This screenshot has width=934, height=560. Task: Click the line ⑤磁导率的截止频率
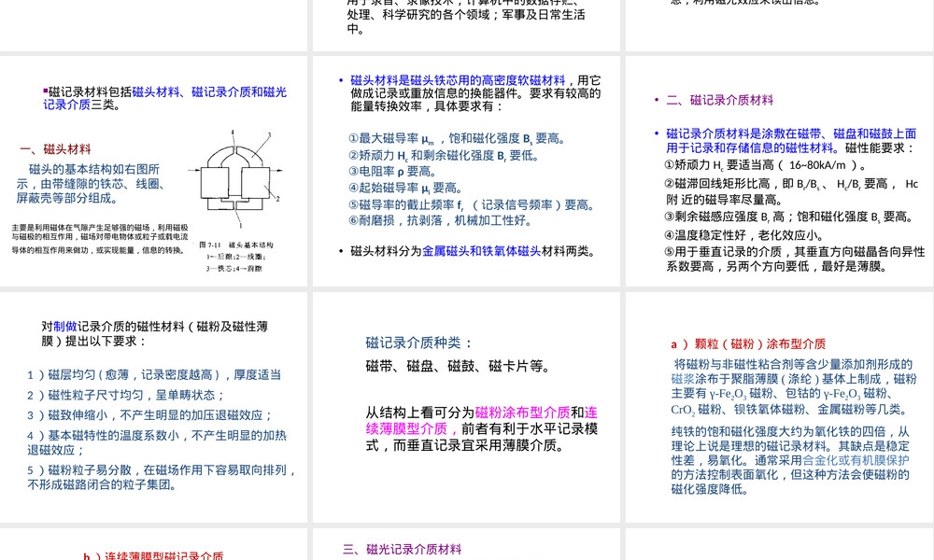(471, 205)
